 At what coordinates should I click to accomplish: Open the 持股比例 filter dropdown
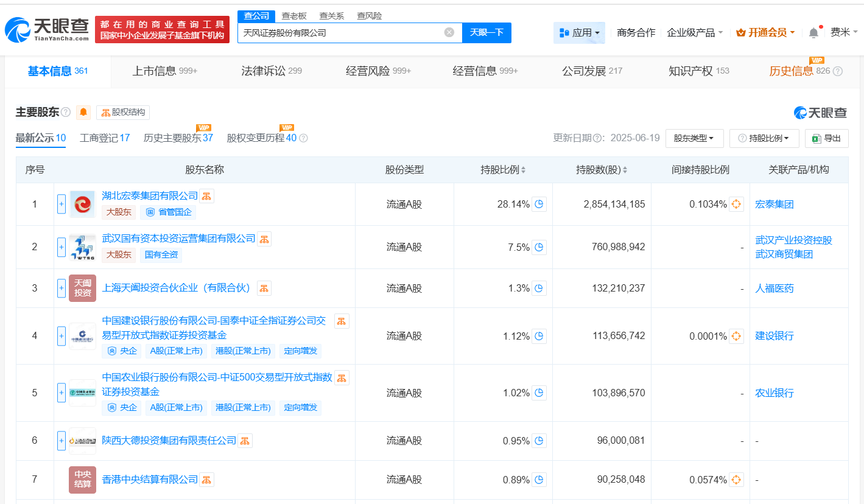point(764,138)
